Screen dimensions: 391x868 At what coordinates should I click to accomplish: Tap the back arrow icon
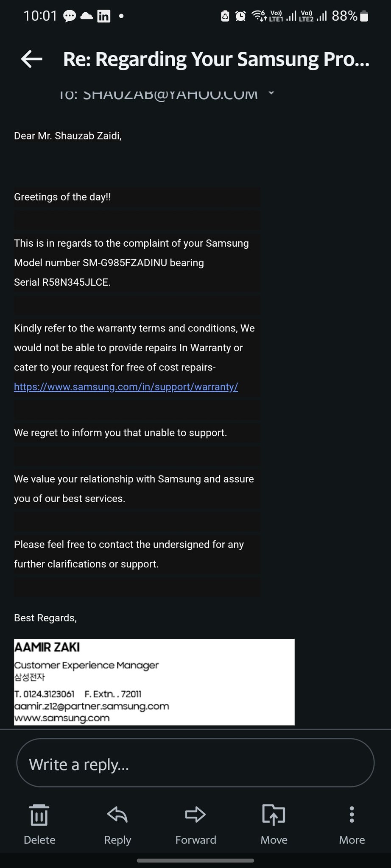click(32, 59)
